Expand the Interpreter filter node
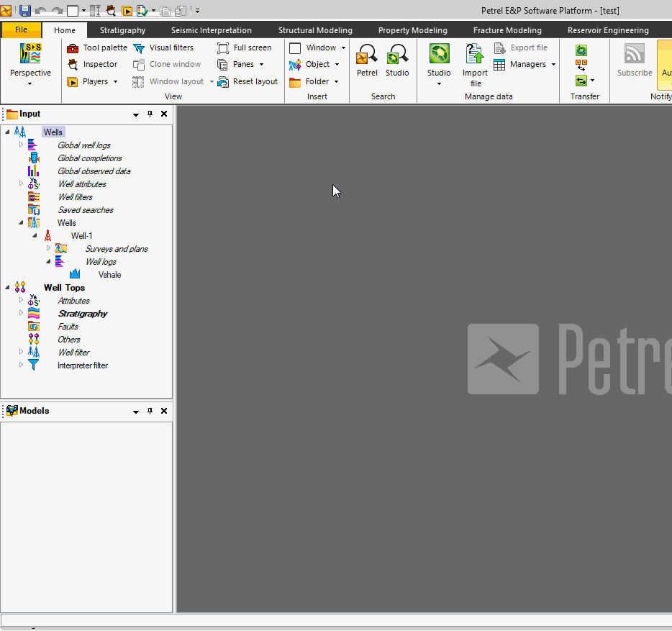672x631 pixels. click(x=21, y=365)
